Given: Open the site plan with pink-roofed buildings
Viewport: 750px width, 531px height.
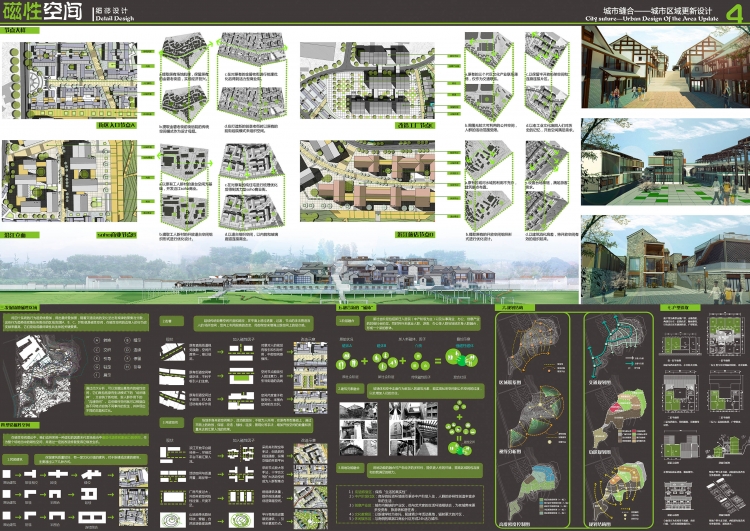Looking at the screenshot, I should point(367,181).
